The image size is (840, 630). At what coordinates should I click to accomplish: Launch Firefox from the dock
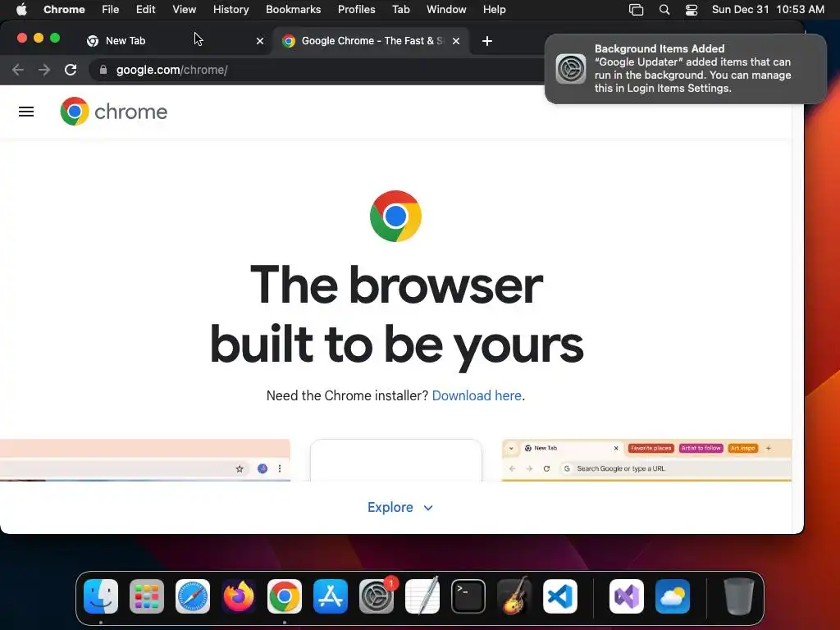pyautogui.click(x=239, y=596)
